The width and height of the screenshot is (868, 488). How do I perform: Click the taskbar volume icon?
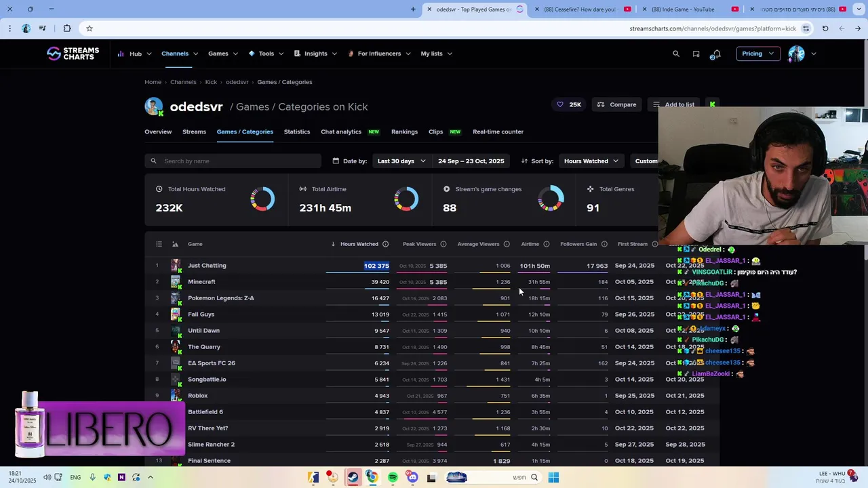coord(47,477)
